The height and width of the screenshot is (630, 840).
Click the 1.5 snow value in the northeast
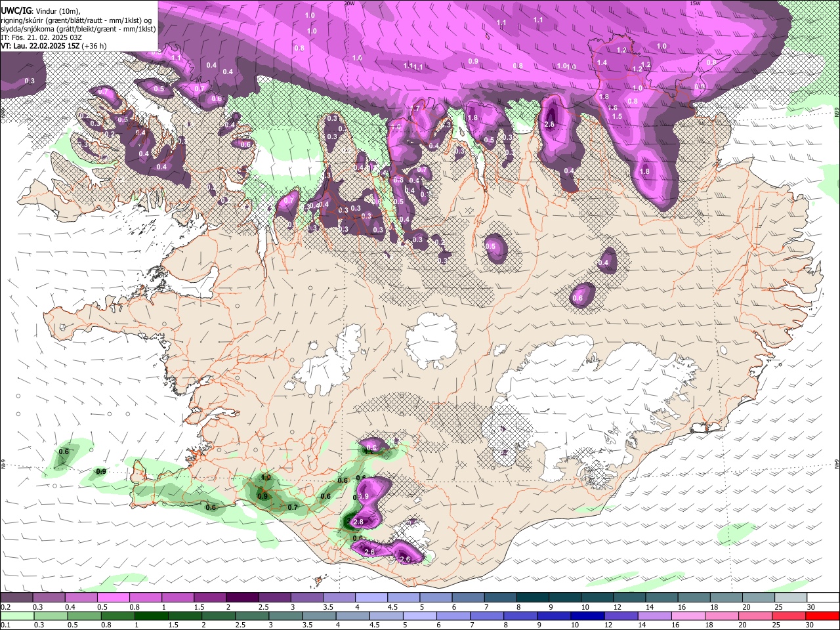click(x=617, y=116)
